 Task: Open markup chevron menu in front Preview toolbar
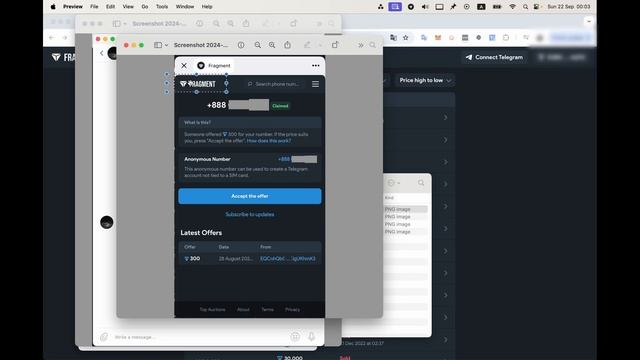click(x=320, y=45)
